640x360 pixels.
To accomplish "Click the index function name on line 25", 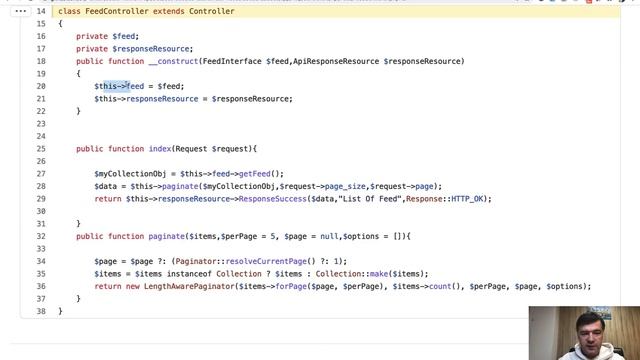I will (x=160, y=149).
